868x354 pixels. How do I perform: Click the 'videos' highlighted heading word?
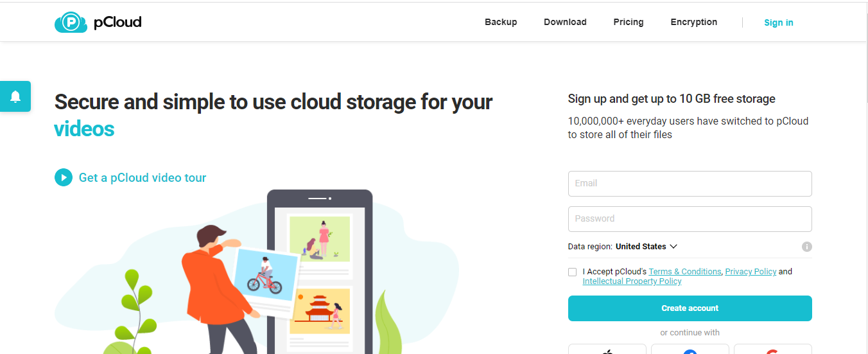pyautogui.click(x=84, y=129)
